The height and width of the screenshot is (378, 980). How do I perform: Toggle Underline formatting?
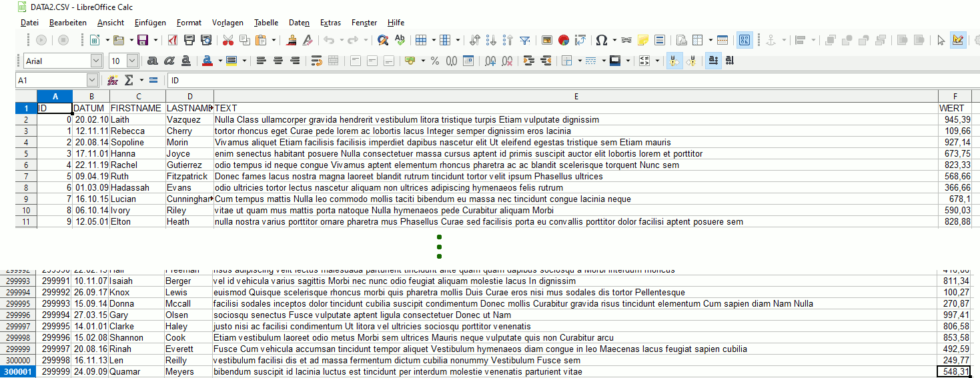[x=186, y=61]
